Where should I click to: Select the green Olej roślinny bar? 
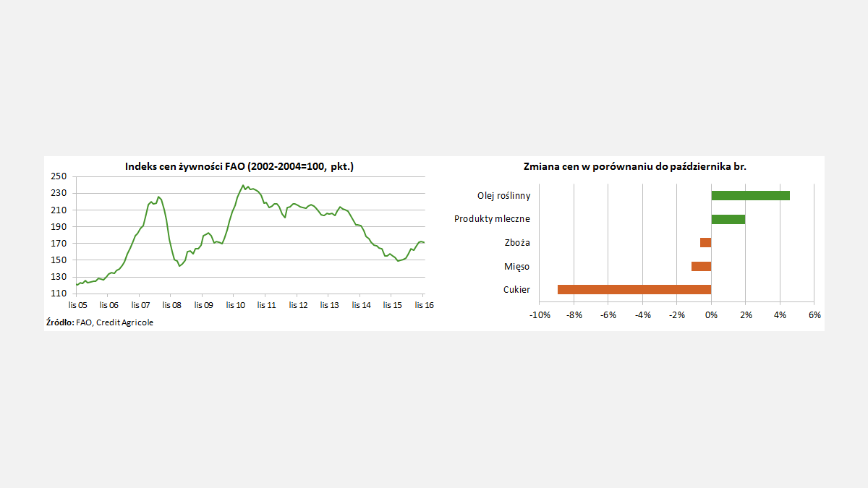pos(750,195)
